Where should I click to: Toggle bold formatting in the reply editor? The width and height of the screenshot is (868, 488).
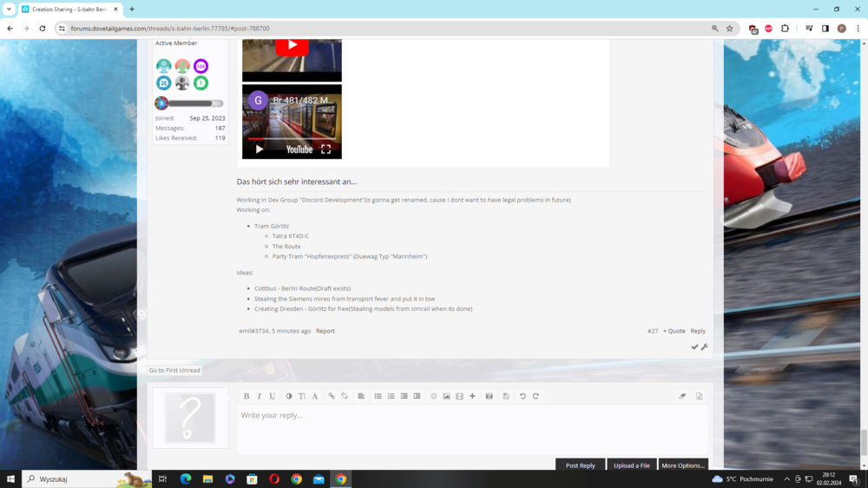coord(247,396)
